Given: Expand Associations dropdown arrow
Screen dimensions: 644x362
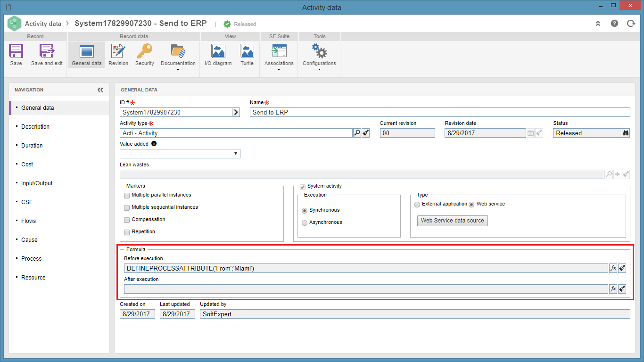Looking at the screenshot, I should pyautogui.click(x=279, y=70).
